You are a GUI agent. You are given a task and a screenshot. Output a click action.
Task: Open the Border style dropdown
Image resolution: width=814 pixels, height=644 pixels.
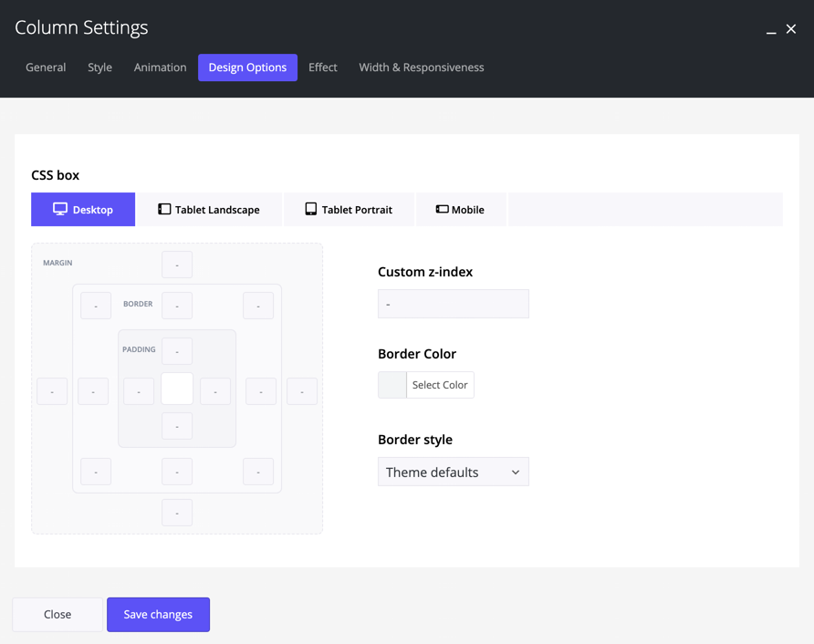453,472
